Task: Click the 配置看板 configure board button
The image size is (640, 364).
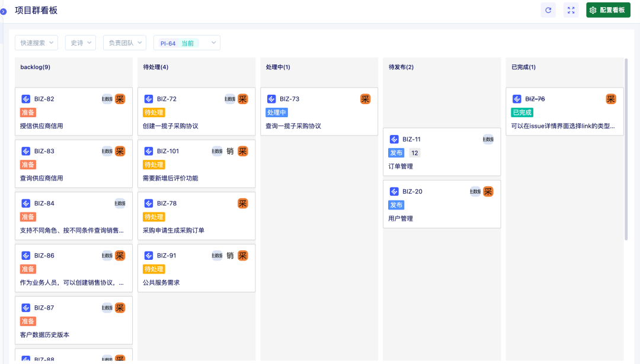Action: pyautogui.click(x=608, y=10)
